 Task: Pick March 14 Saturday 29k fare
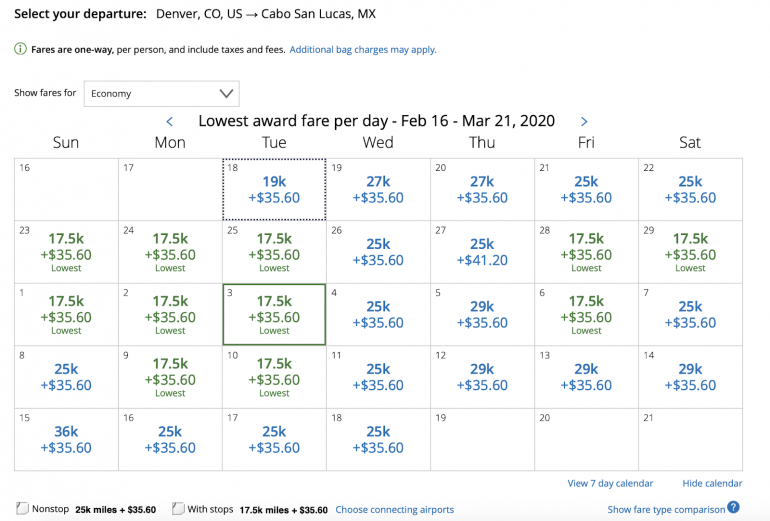click(x=690, y=377)
